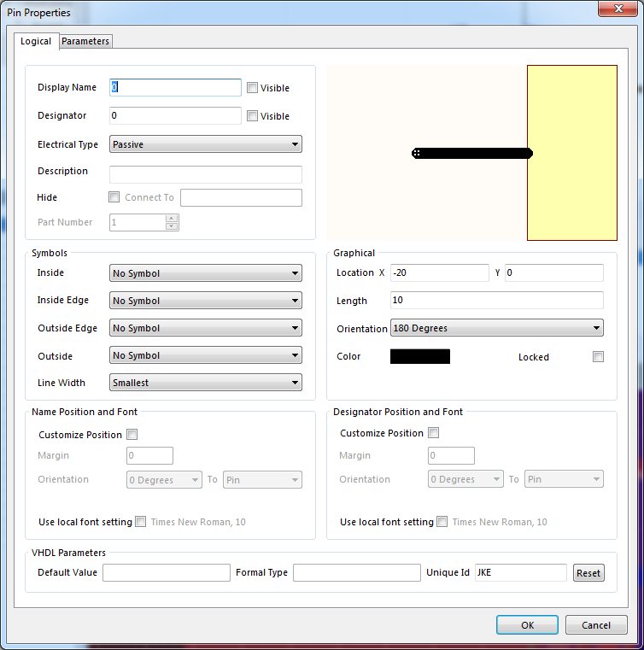The image size is (644, 650).
Task: Click the Unique Id field
Action: click(521, 572)
